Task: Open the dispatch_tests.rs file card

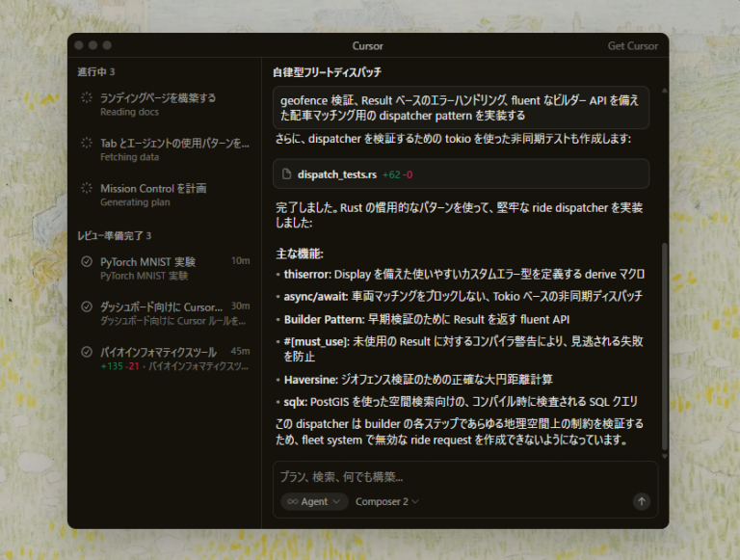Action: pos(461,174)
